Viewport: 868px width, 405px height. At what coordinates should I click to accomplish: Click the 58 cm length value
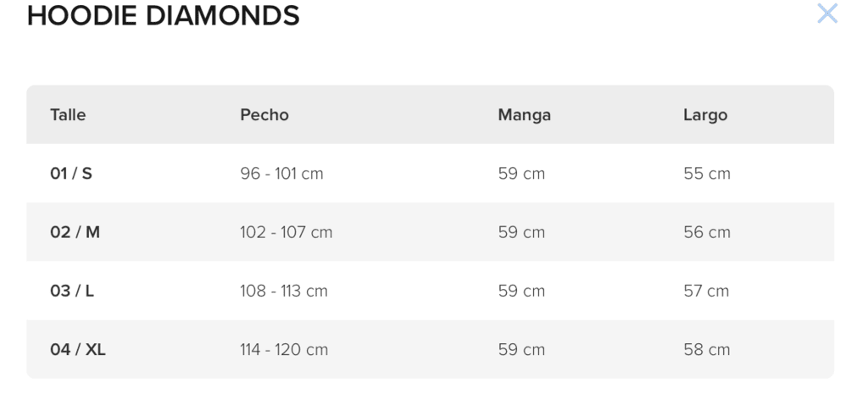(706, 349)
